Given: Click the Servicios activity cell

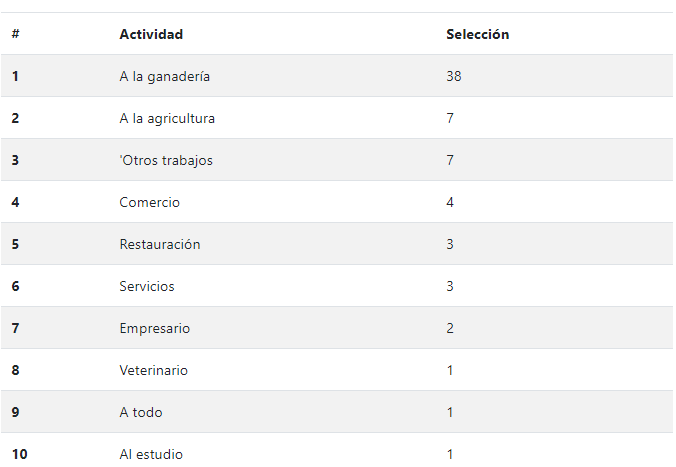Looking at the screenshot, I should point(147,286).
